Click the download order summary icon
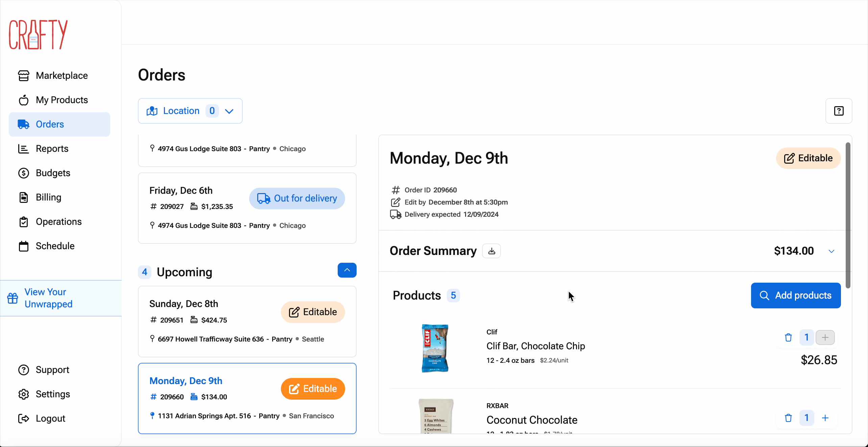This screenshot has height=447, width=868. point(491,251)
